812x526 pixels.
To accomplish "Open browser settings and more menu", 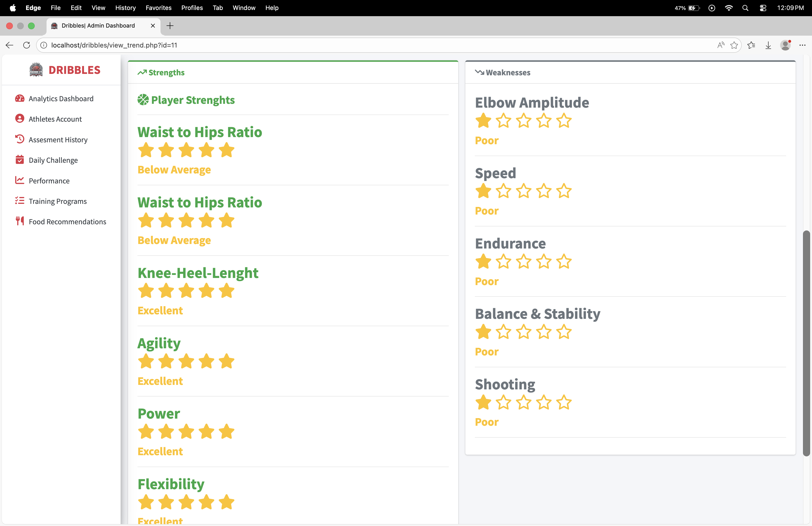I will (x=802, y=45).
